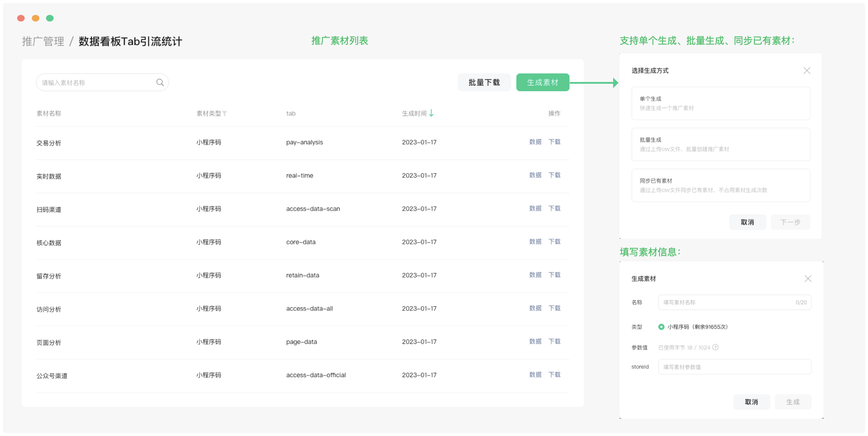Choose the 单个生成 option card

tap(720, 103)
